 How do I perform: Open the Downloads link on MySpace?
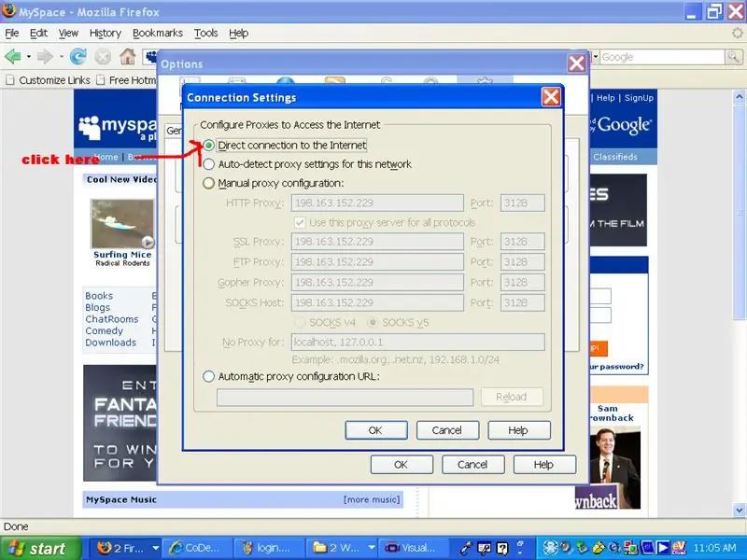click(x=110, y=343)
